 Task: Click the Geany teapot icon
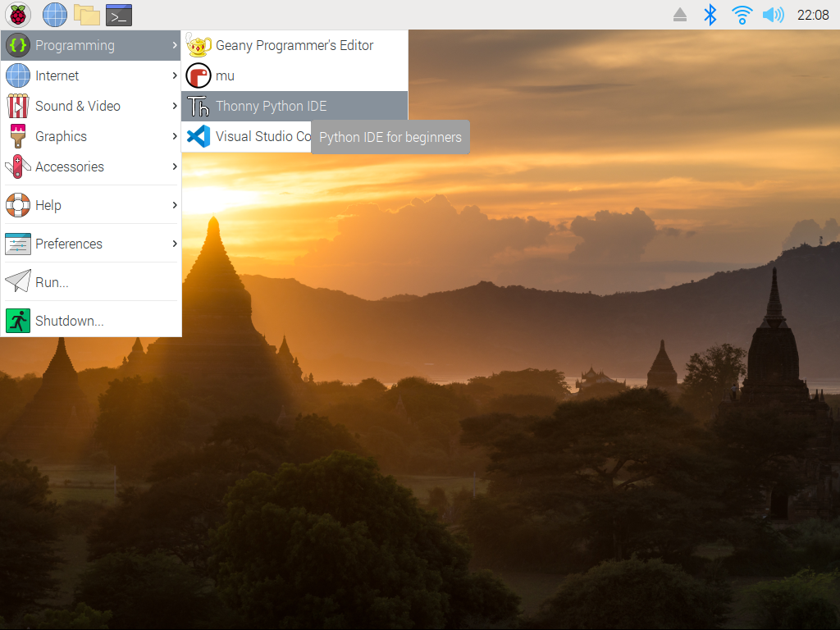point(199,45)
